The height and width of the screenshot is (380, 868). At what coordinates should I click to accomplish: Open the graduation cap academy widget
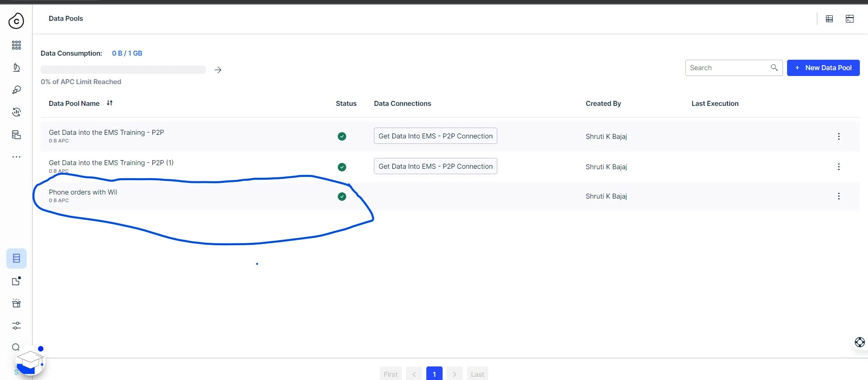coord(30,361)
